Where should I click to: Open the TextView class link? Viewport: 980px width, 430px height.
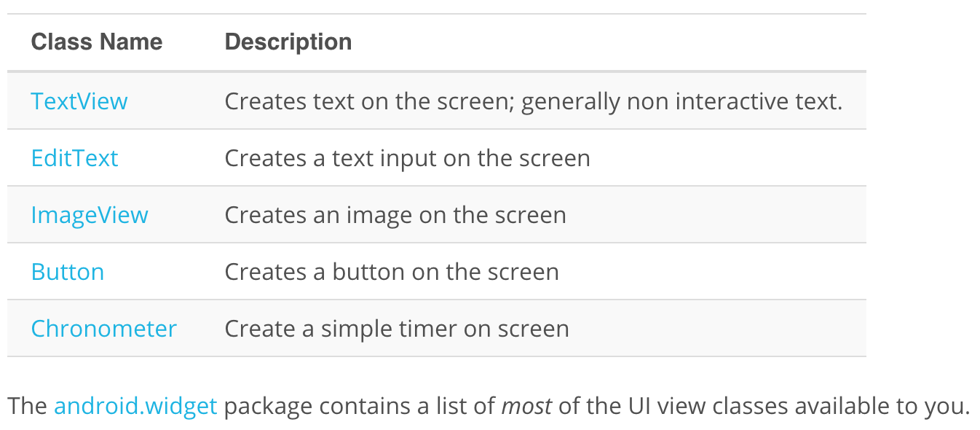(x=79, y=101)
